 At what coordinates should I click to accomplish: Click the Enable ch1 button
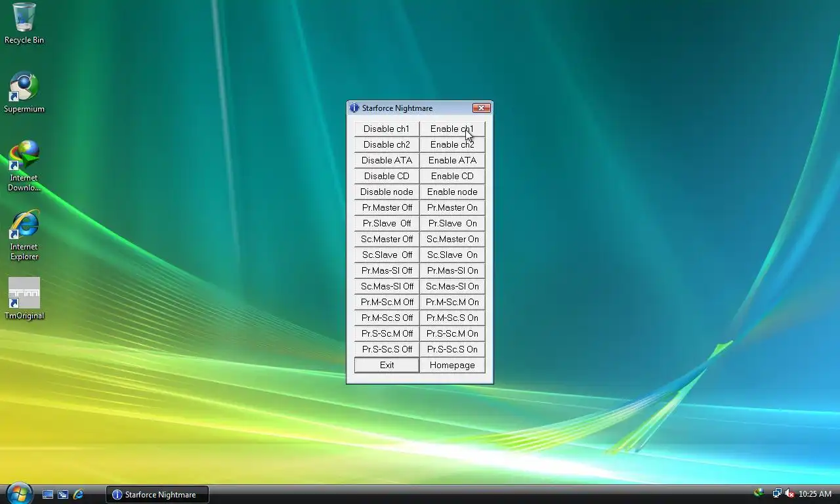point(452,129)
